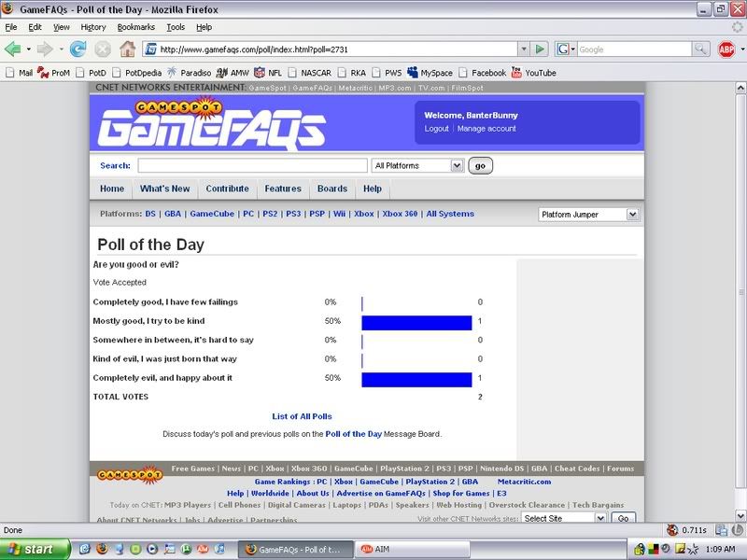The width and height of the screenshot is (747, 560).
Task: Open the YouTube bookmark
Action: pos(533,73)
